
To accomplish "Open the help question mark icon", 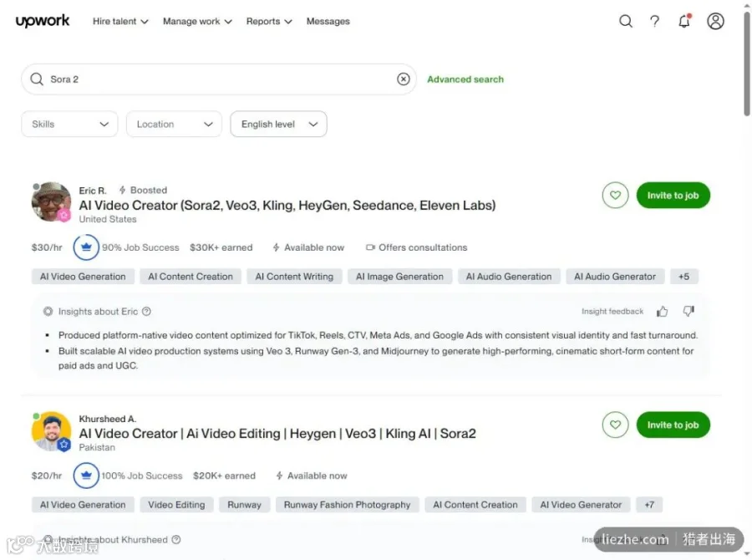I will [x=654, y=21].
